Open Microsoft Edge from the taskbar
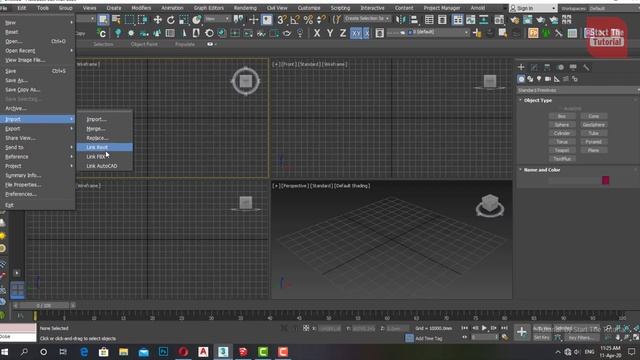Screen dimensions: 640x360 [x=84, y=352]
